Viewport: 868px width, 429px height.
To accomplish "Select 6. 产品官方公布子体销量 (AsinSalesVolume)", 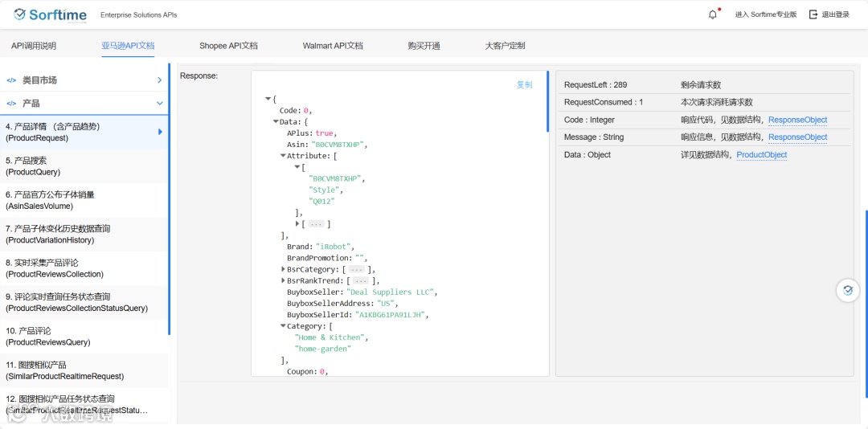I will (84, 200).
